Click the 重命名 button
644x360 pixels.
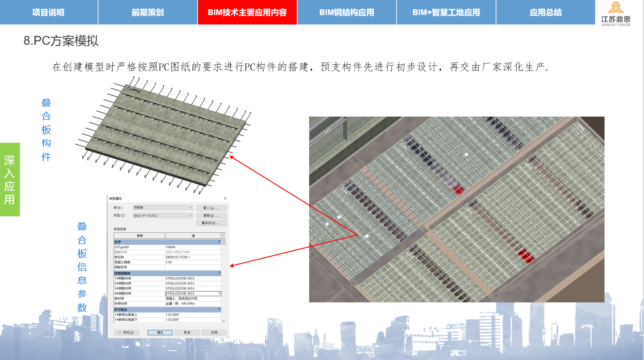click(212, 223)
